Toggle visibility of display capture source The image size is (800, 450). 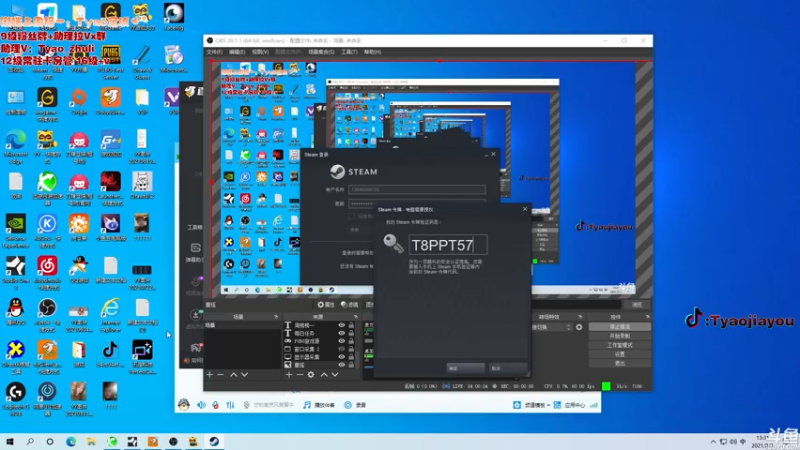pyautogui.click(x=341, y=357)
